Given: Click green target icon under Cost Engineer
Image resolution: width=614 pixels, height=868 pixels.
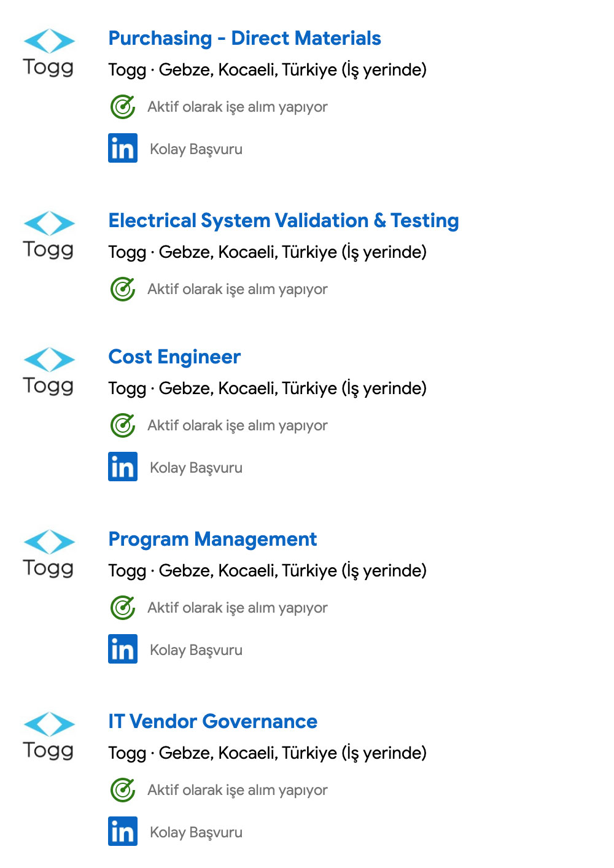Looking at the screenshot, I should click(x=123, y=425).
